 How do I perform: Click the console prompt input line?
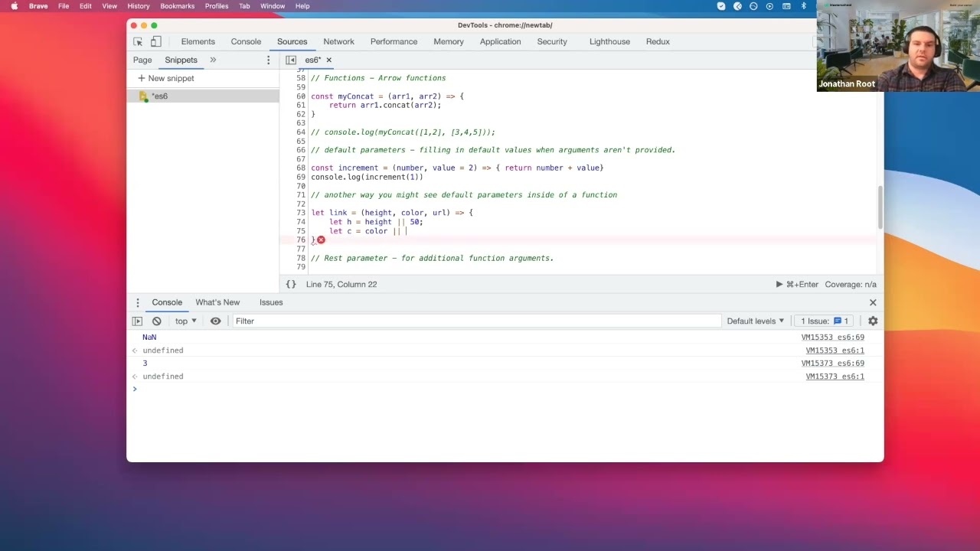coord(505,390)
